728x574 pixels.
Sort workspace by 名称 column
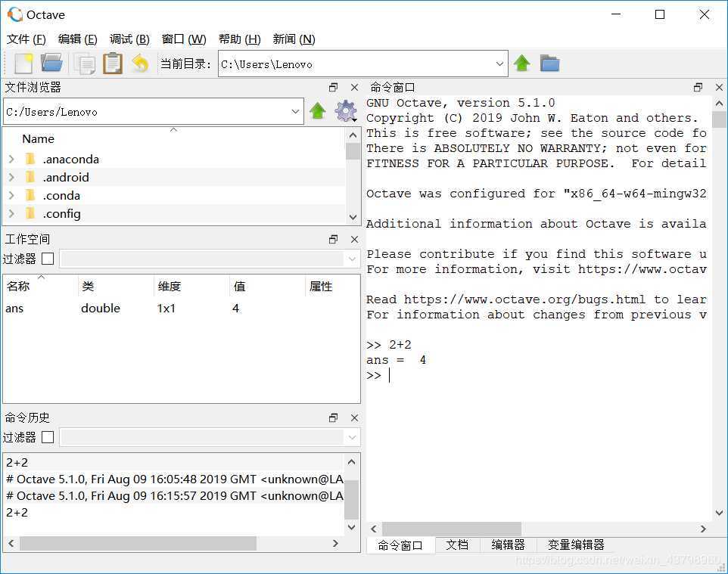coord(41,287)
